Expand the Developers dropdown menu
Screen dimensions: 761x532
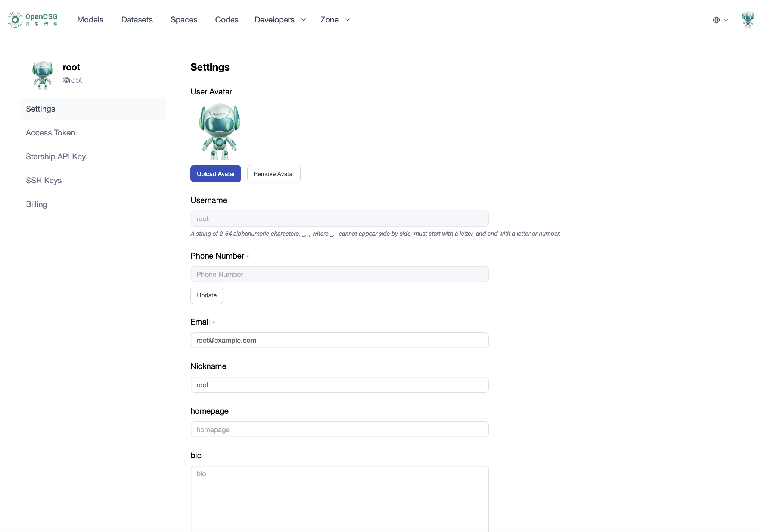pyautogui.click(x=280, y=20)
